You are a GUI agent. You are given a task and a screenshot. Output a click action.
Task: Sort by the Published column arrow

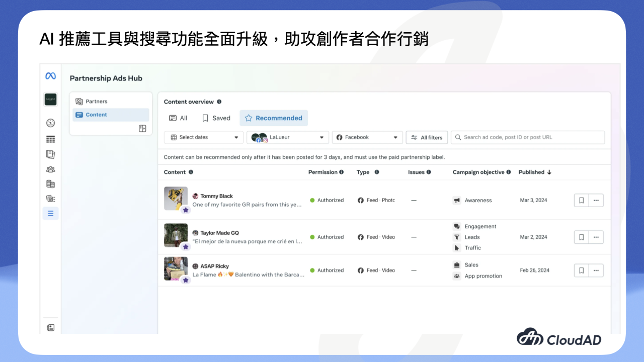click(549, 172)
